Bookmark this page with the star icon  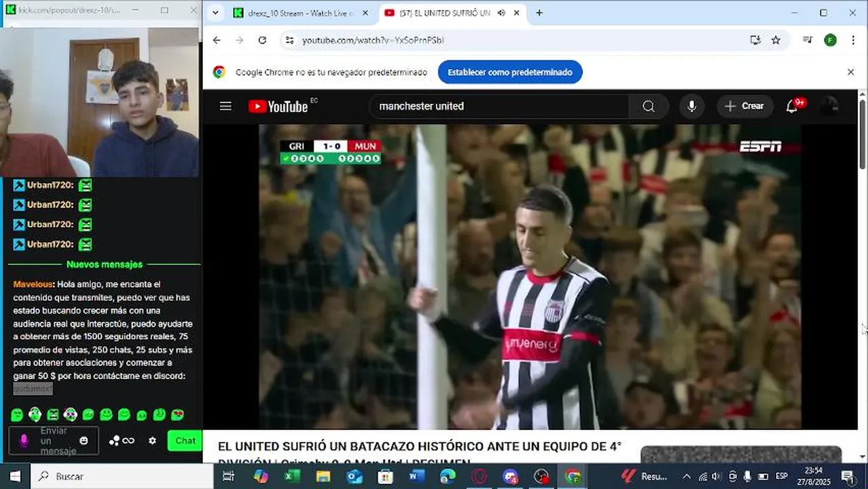coord(776,40)
